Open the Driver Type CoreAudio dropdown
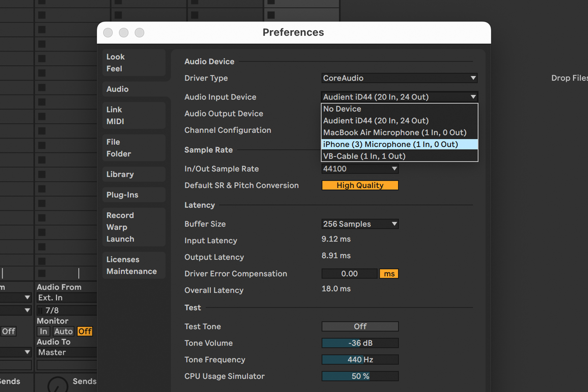Image resolution: width=588 pixels, height=392 pixels. click(399, 78)
